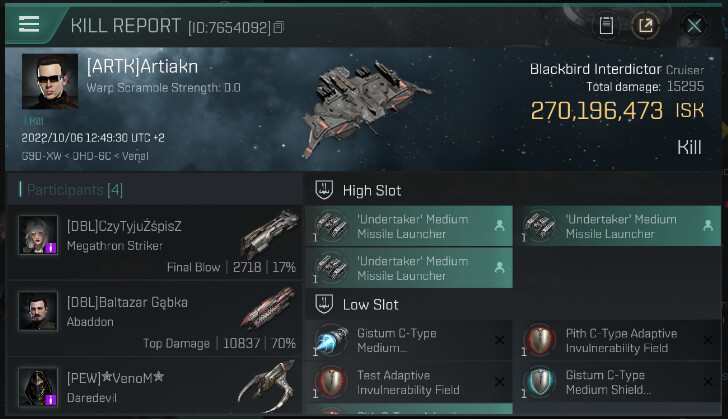Click the High Slot section icon
The image size is (728, 419).
click(324, 189)
